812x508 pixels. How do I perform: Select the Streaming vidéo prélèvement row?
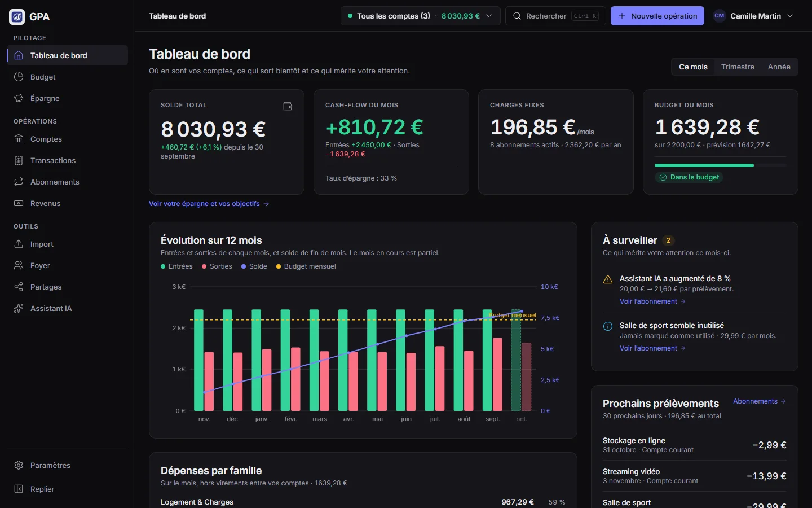695,476
